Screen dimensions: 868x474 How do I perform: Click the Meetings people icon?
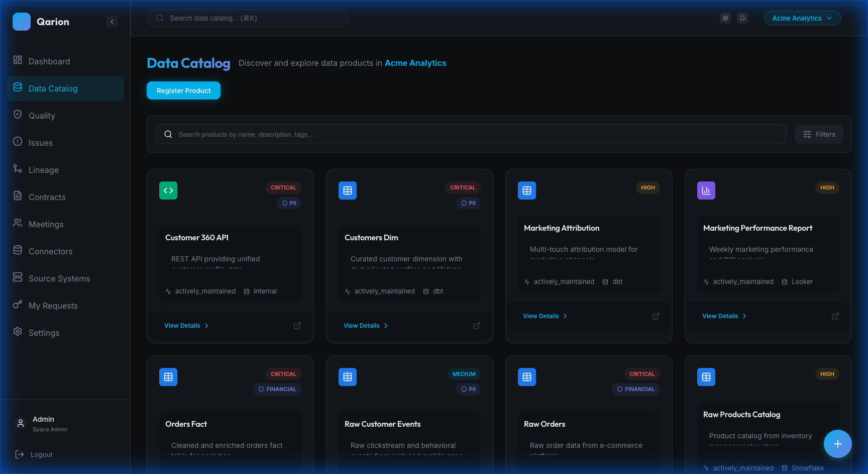(18, 224)
